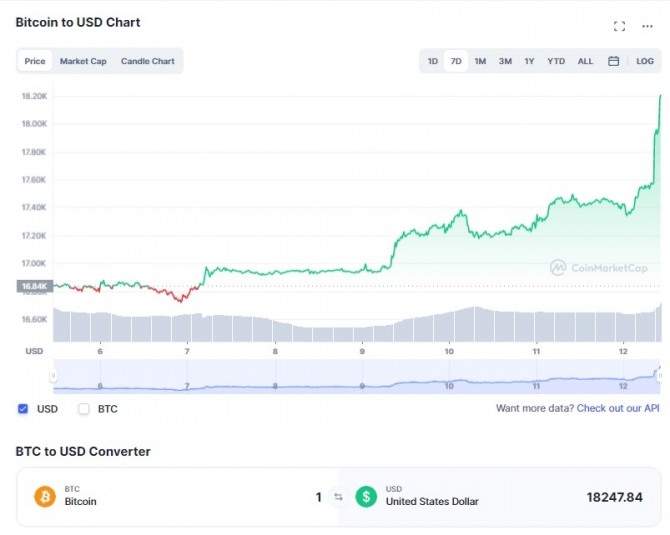Select the 1D time range
670x535 pixels.
point(433,61)
